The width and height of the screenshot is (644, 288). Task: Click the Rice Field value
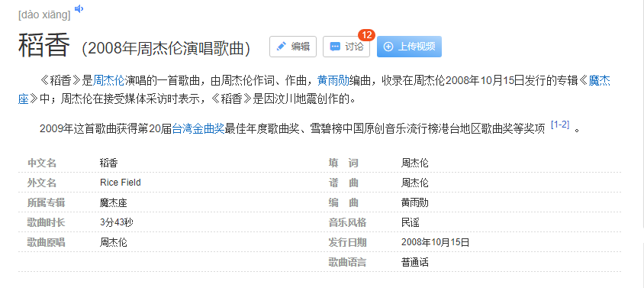tap(121, 183)
